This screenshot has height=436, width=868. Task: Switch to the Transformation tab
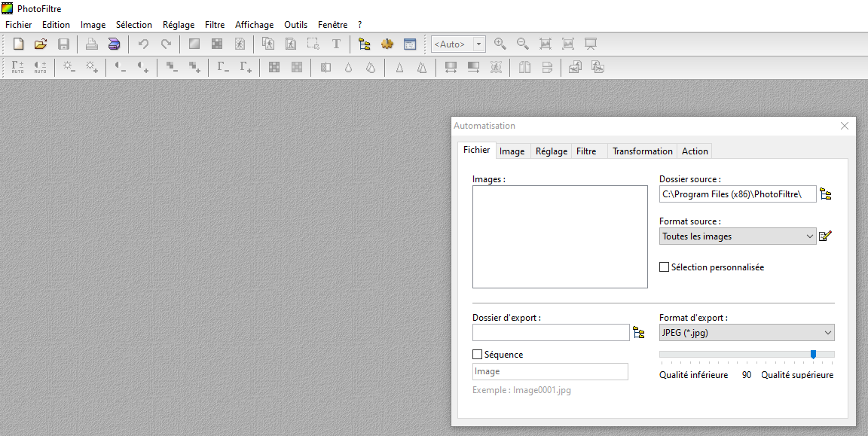coord(643,151)
